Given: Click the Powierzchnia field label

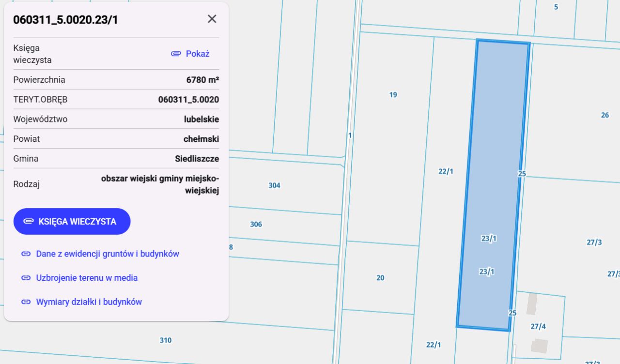Looking at the screenshot, I should pyautogui.click(x=39, y=80).
